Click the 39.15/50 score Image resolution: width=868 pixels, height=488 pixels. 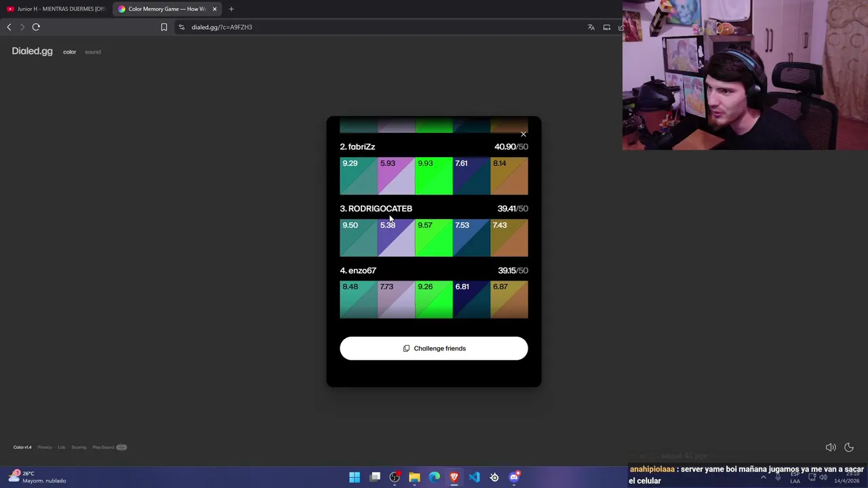click(513, 270)
